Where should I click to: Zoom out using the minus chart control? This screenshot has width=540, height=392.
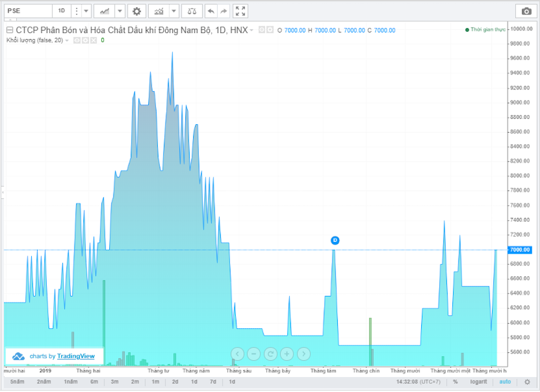pyautogui.click(x=254, y=354)
